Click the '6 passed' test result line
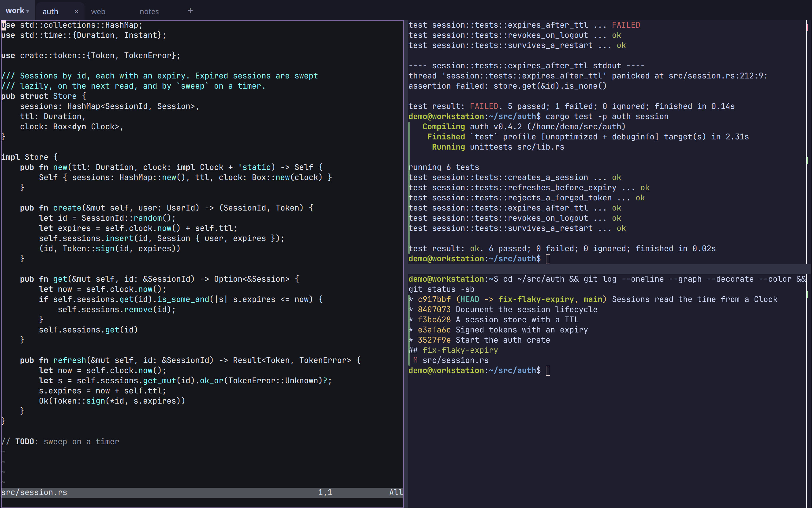 [562, 249]
